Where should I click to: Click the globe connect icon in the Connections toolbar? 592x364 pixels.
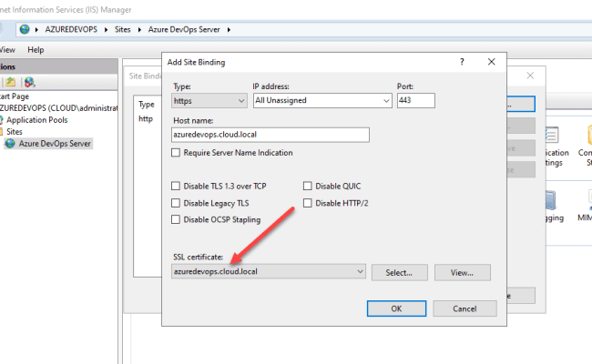(x=29, y=82)
